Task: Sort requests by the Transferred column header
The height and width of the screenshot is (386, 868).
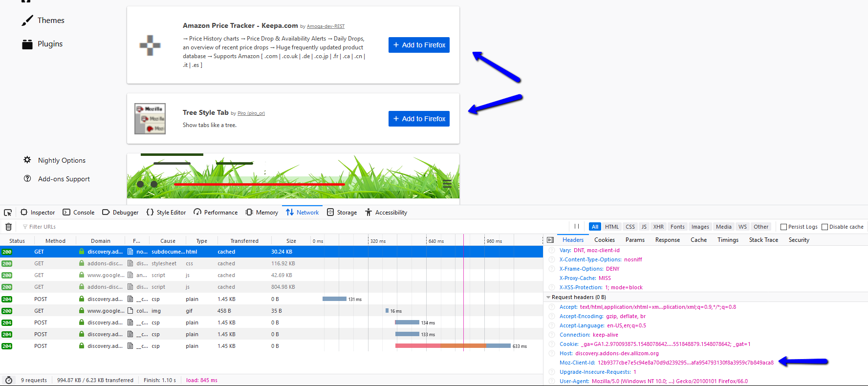Action: [244, 241]
